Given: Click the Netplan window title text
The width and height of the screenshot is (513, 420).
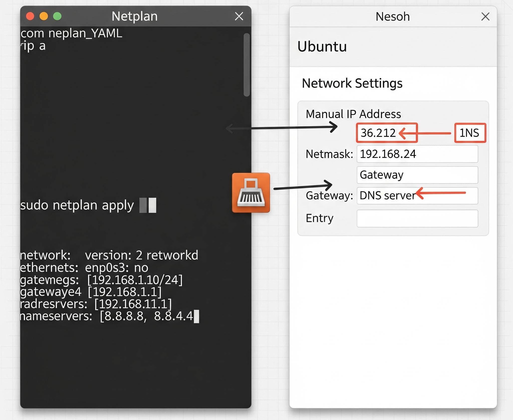Looking at the screenshot, I should point(135,17).
